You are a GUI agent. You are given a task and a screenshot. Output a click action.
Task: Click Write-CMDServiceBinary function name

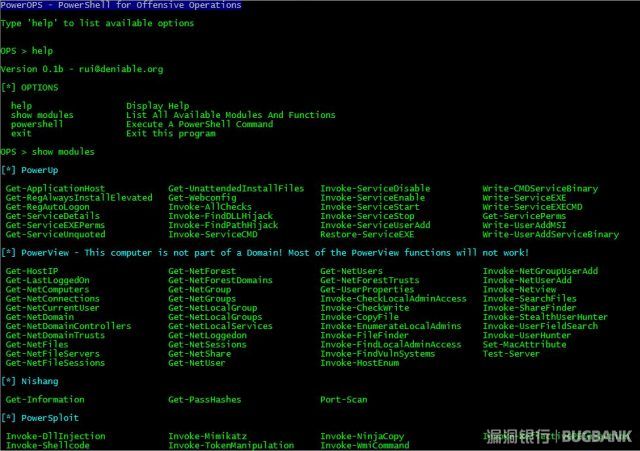point(540,189)
